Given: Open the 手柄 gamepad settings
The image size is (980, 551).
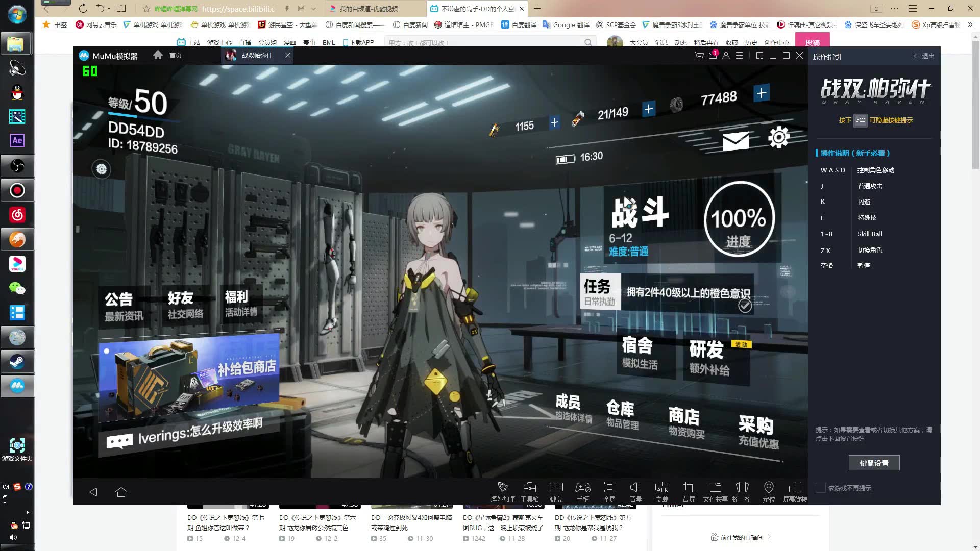Looking at the screenshot, I should click(x=583, y=492).
